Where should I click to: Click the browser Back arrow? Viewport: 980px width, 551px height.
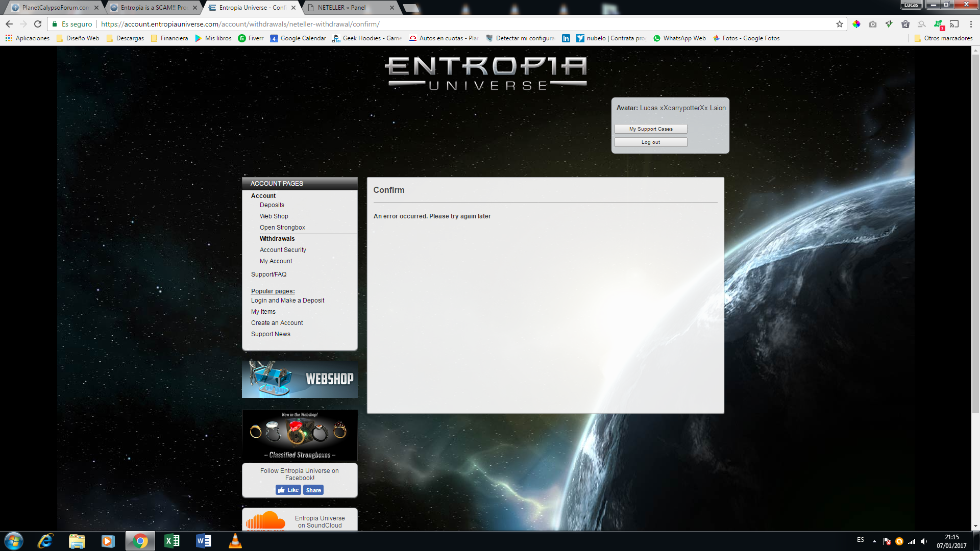[x=9, y=24]
